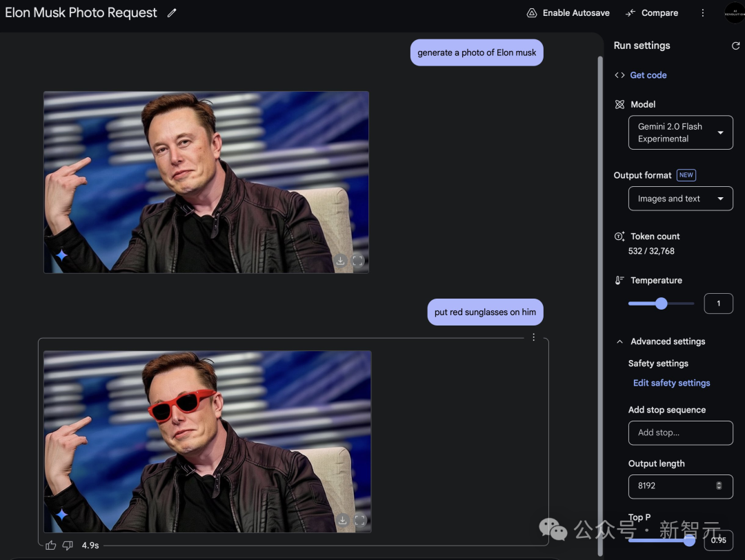Open Output format dropdown

(680, 199)
